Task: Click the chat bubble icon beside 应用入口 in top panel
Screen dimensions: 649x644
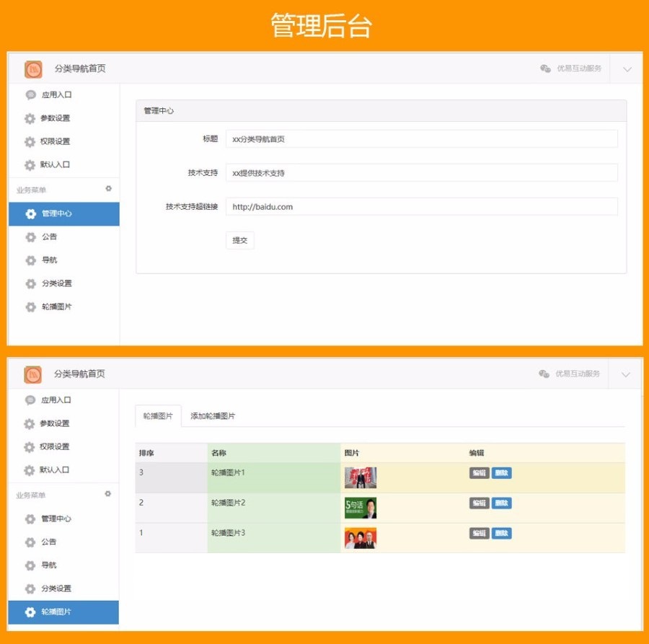Action: click(30, 94)
